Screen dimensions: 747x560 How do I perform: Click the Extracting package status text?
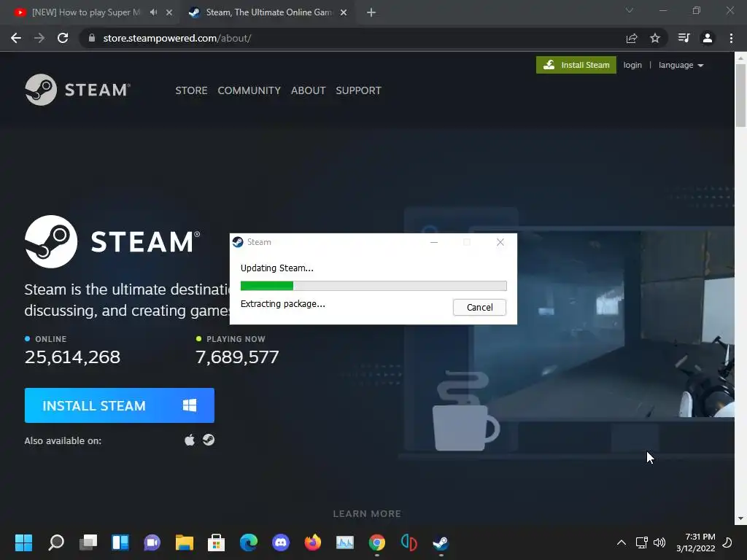(282, 304)
